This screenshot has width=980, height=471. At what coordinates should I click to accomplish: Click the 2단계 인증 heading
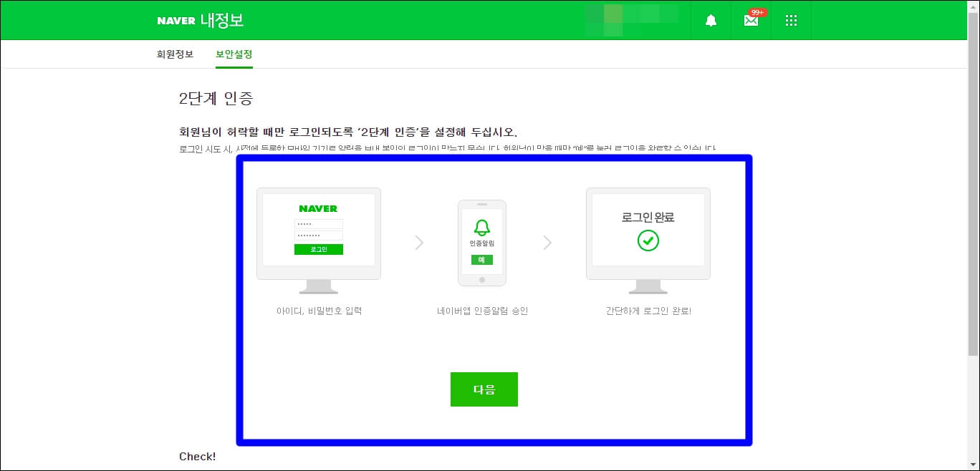click(216, 99)
